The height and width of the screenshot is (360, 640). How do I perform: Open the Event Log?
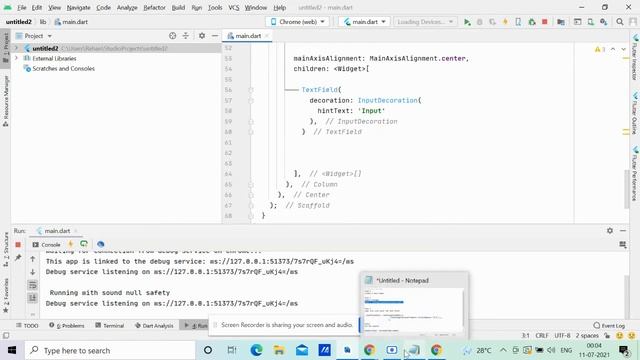click(x=609, y=325)
